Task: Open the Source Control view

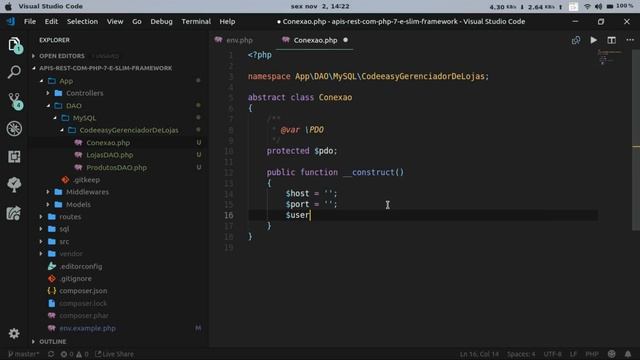Action: click(x=15, y=101)
